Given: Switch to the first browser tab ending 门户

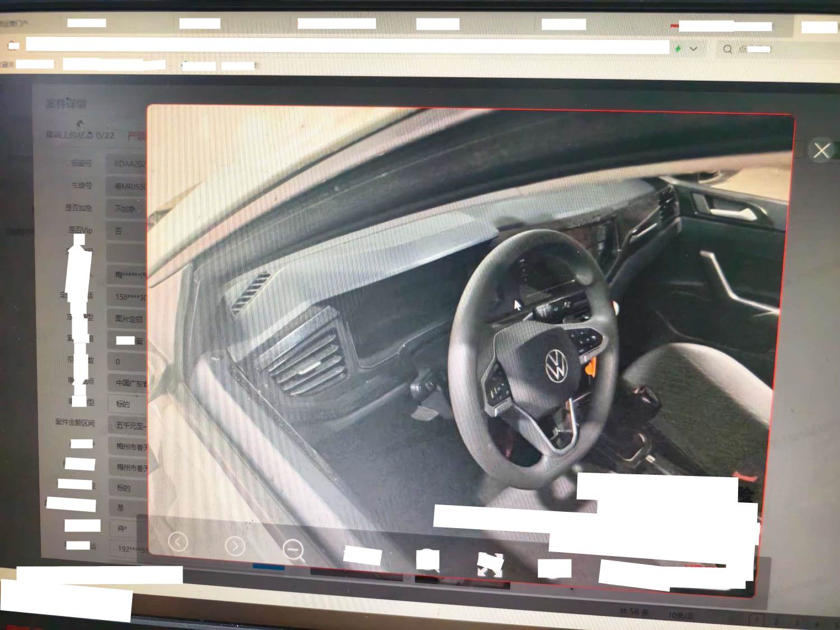Looking at the screenshot, I should [x=14, y=24].
